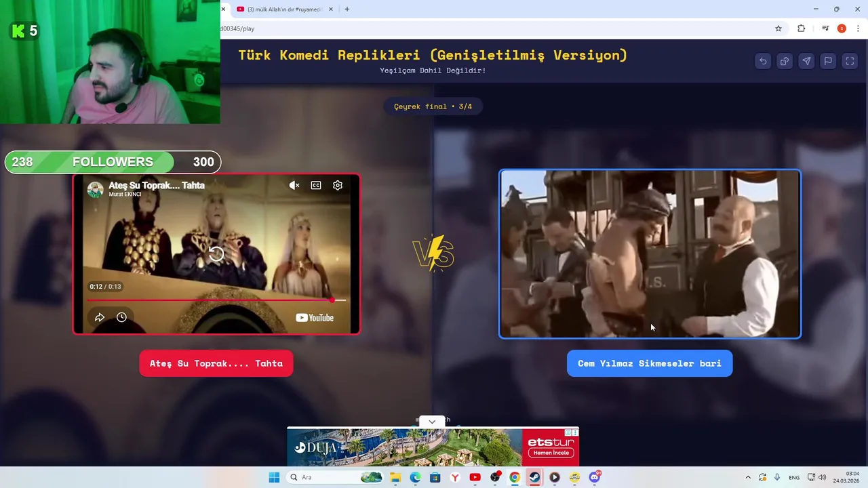The height and width of the screenshot is (488, 868).
Task: Open Chrome media controls icon
Action: click(825, 28)
